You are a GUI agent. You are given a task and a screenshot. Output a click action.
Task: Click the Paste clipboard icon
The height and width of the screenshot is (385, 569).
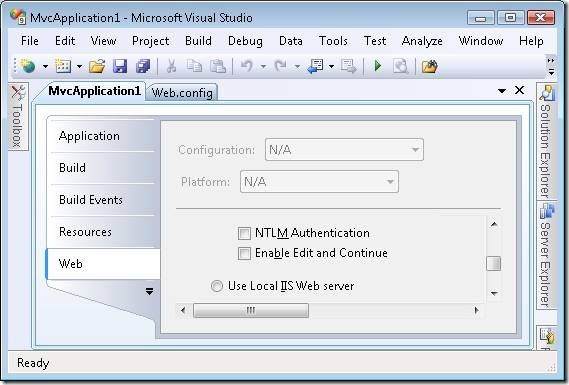pos(218,66)
